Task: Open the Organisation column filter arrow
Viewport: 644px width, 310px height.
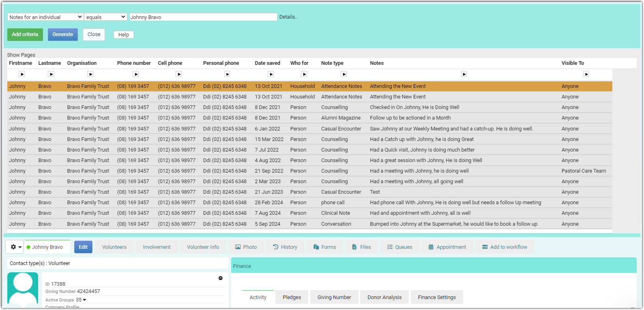Action: 90,74
